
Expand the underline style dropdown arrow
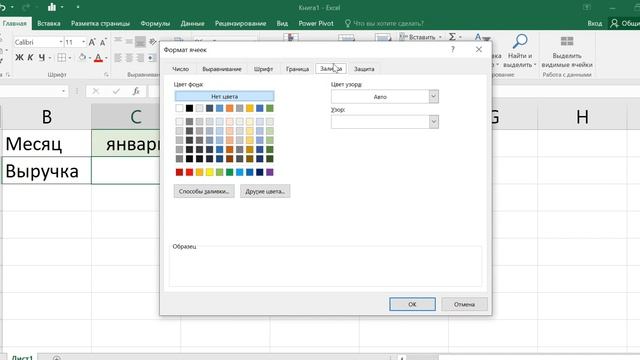click(x=50, y=58)
